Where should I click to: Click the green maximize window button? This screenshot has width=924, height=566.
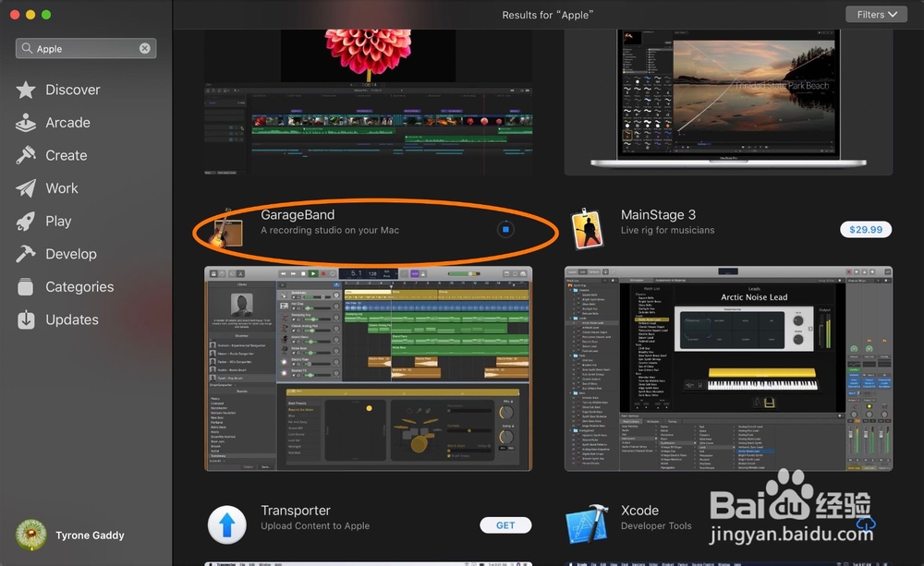click(x=46, y=15)
